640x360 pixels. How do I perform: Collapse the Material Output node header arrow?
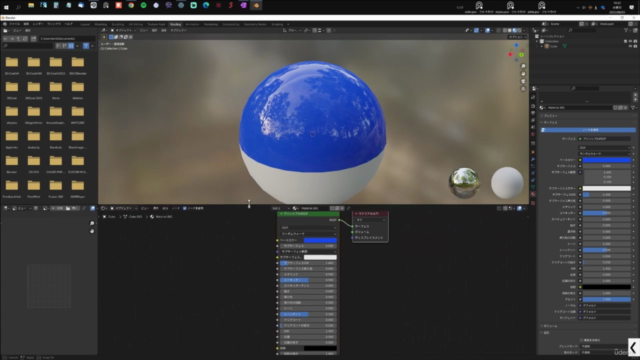pyautogui.click(x=356, y=213)
